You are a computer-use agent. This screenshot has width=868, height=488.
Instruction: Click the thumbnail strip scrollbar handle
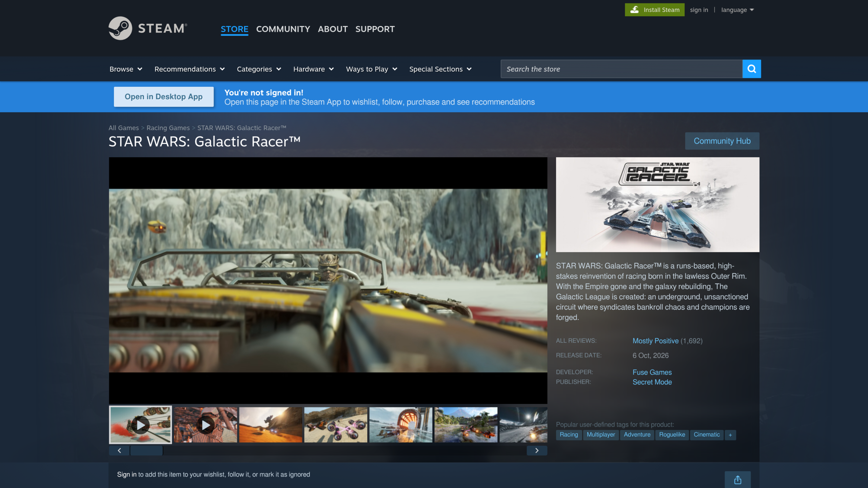(146, 450)
